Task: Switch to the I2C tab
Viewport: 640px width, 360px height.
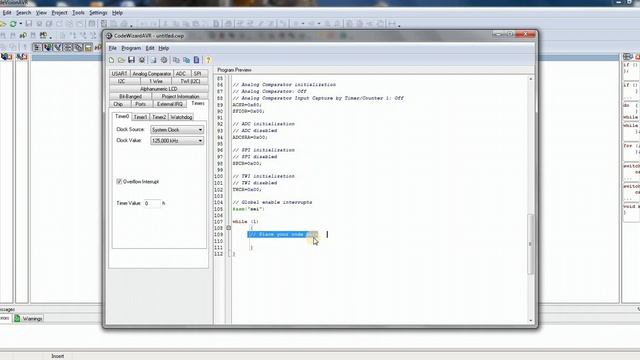Action: click(x=122, y=81)
